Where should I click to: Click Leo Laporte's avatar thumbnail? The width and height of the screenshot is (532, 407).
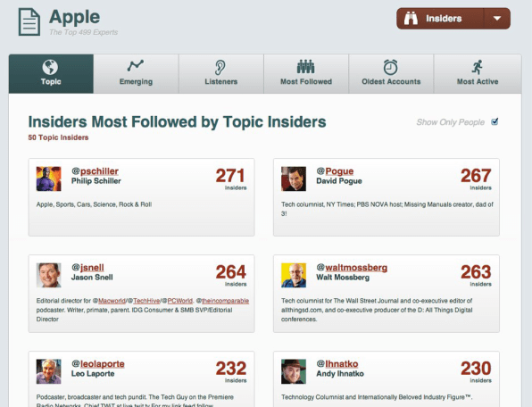pos(49,371)
